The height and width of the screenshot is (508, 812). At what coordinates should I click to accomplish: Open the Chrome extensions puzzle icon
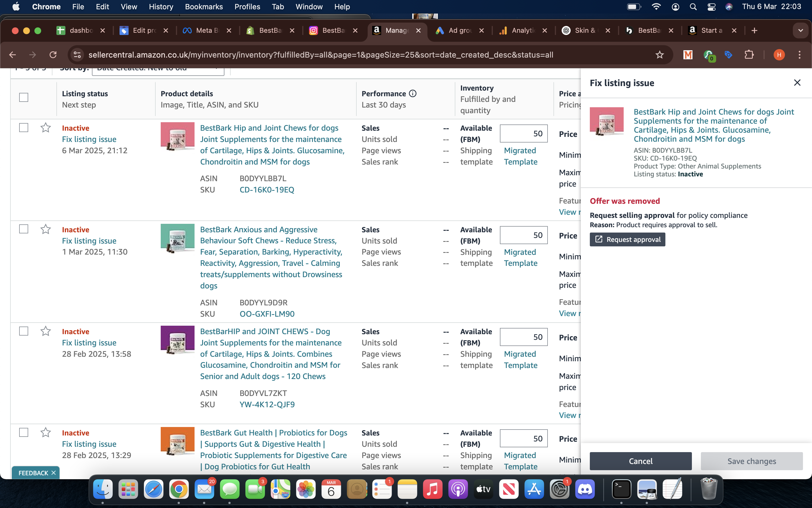point(749,55)
